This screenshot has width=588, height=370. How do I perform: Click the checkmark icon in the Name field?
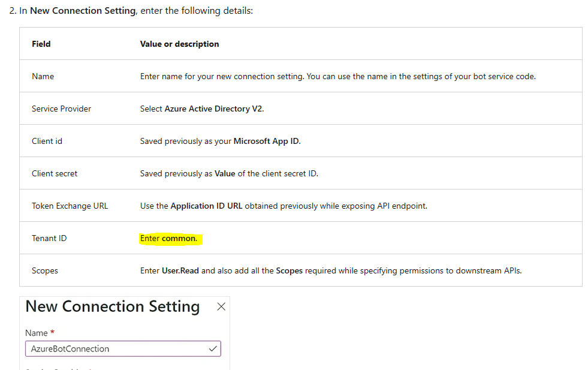[x=213, y=348]
